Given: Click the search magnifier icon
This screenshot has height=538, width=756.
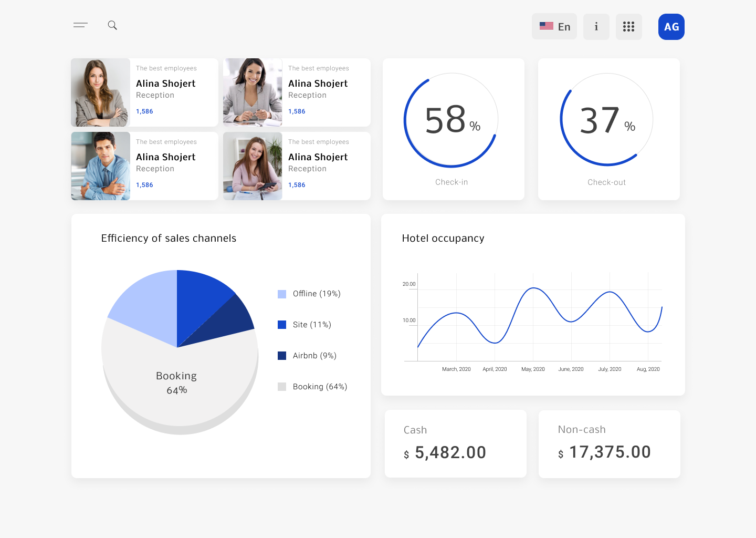Looking at the screenshot, I should [x=112, y=25].
